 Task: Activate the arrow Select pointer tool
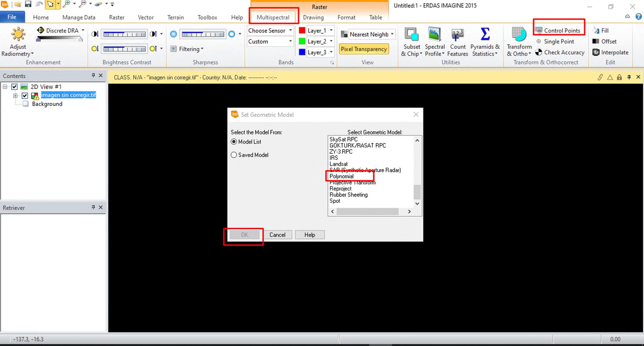(x=50, y=4)
